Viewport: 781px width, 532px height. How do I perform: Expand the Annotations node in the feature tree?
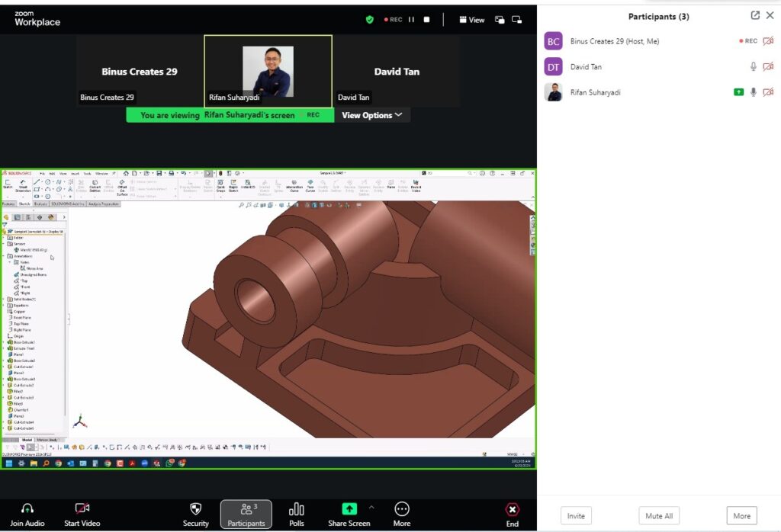click(4, 256)
